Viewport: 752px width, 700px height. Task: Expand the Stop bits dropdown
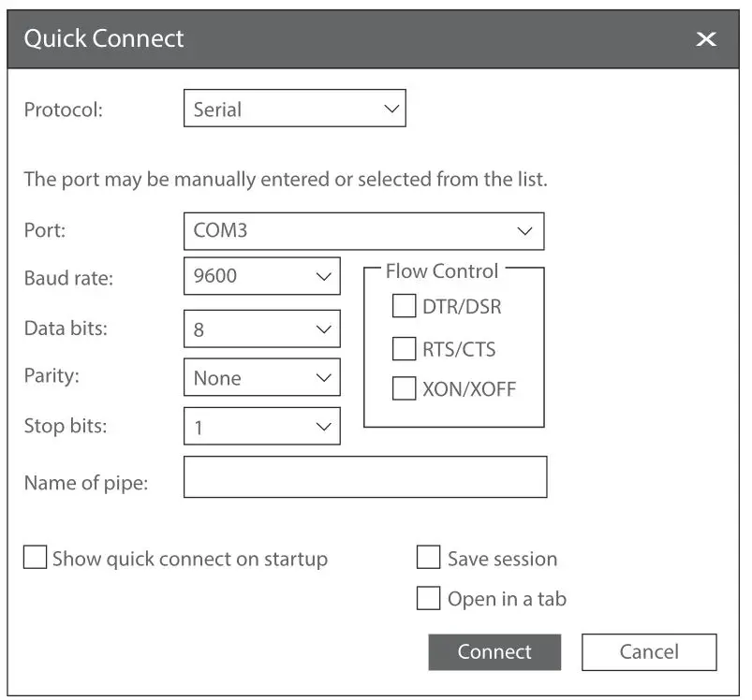[261, 427]
